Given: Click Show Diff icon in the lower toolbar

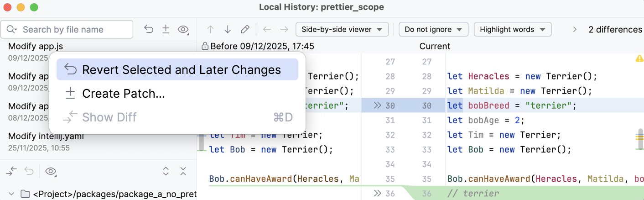Looking at the screenshot, I should click(x=12, y=171).
